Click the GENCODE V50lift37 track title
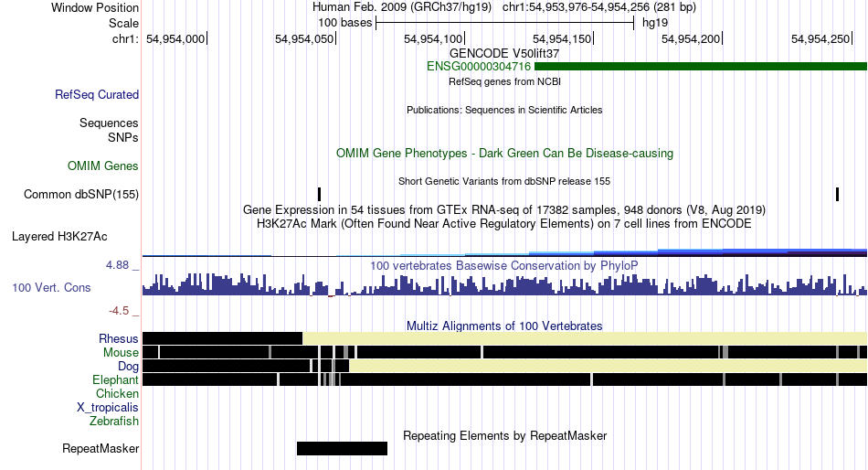Viewport: 868px width, 470px height. click(504, 54)
